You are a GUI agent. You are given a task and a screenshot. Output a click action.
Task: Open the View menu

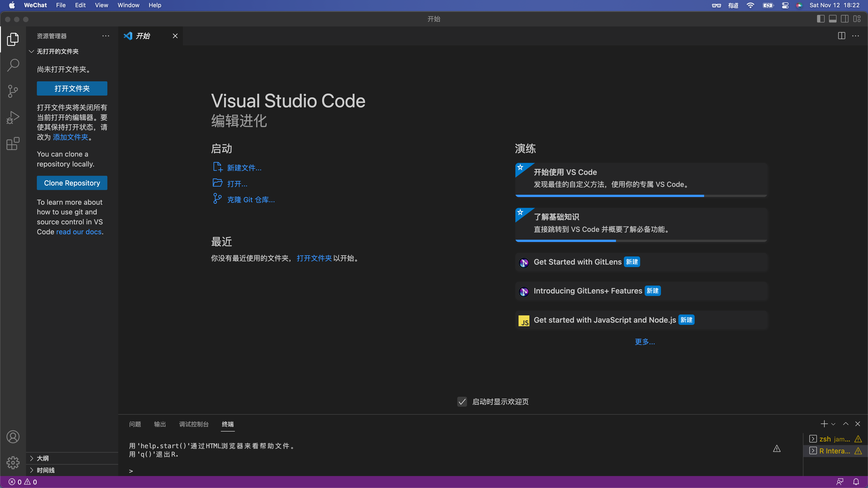[x=101, y=5]
